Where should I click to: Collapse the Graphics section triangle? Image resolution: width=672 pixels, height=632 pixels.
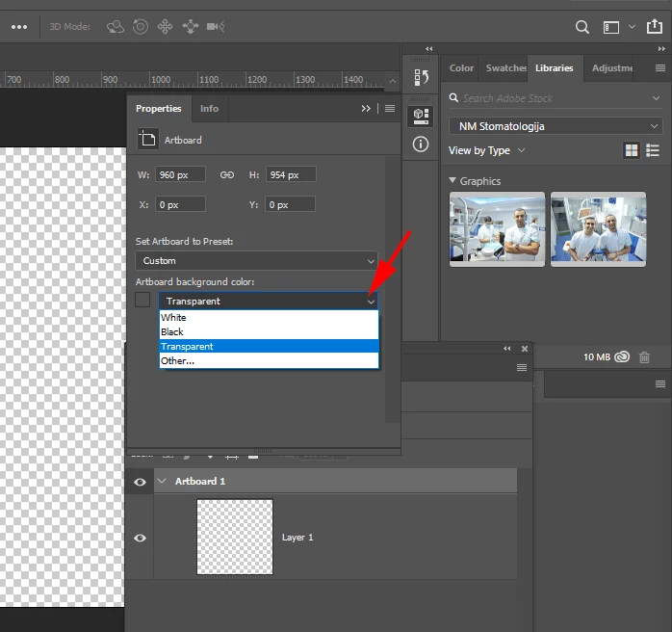(x=452, y=180)
